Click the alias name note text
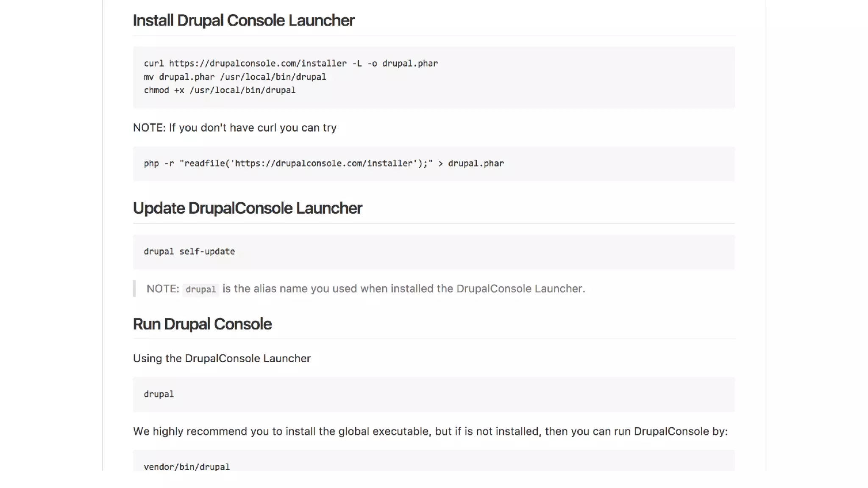 pos(403,289)
